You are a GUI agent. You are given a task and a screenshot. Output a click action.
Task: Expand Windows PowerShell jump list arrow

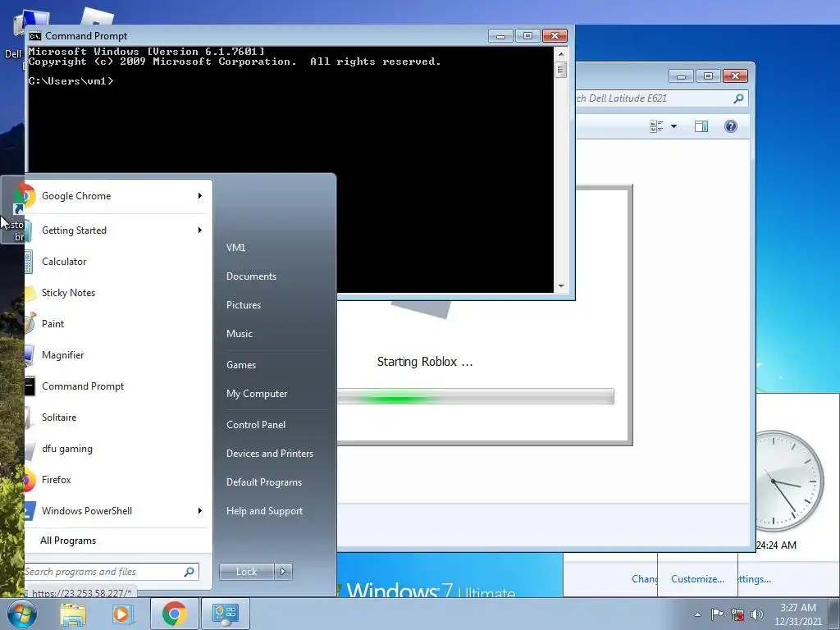click(200, 510)
